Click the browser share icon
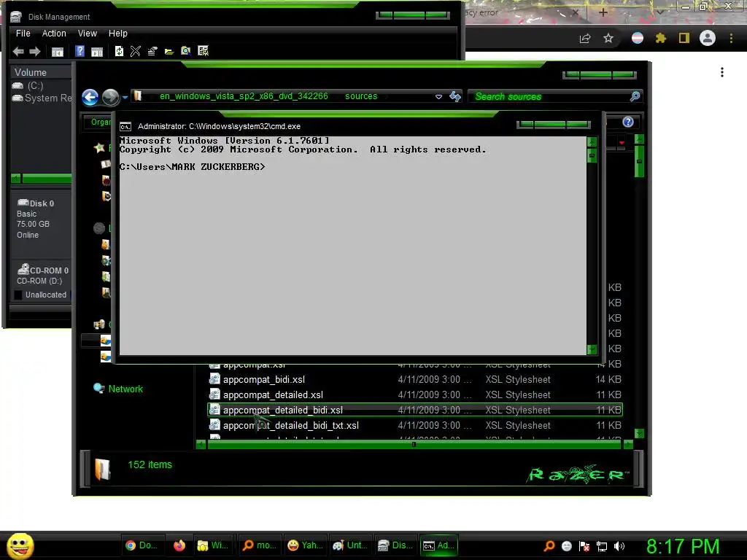This screenshot has height=560, width=747. [585, 39]
